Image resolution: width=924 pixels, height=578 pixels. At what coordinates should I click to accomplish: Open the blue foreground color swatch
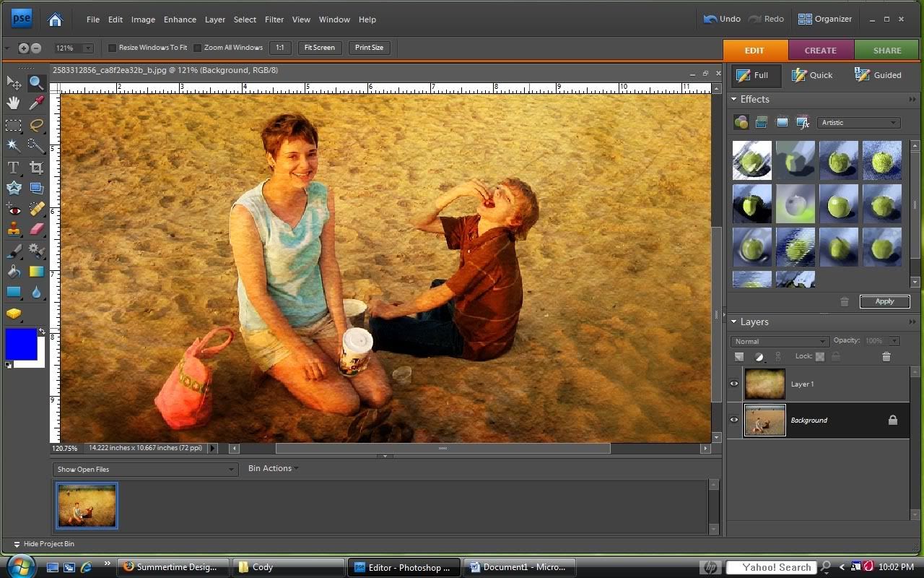20,344
